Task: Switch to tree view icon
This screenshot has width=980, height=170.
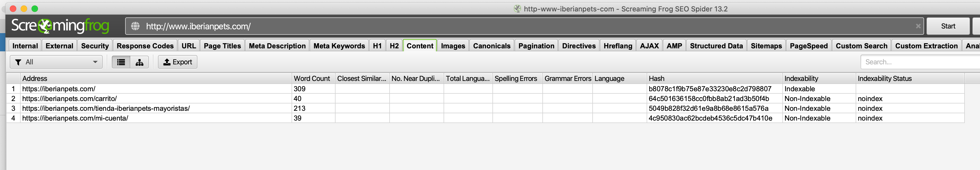Action: pos(139,62)
